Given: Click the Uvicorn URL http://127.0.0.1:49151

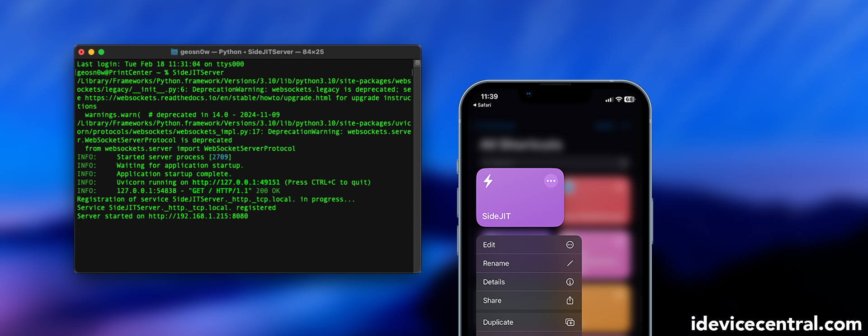Looking at the screenshot, I should pyautogui.click(x=236, y=182).
